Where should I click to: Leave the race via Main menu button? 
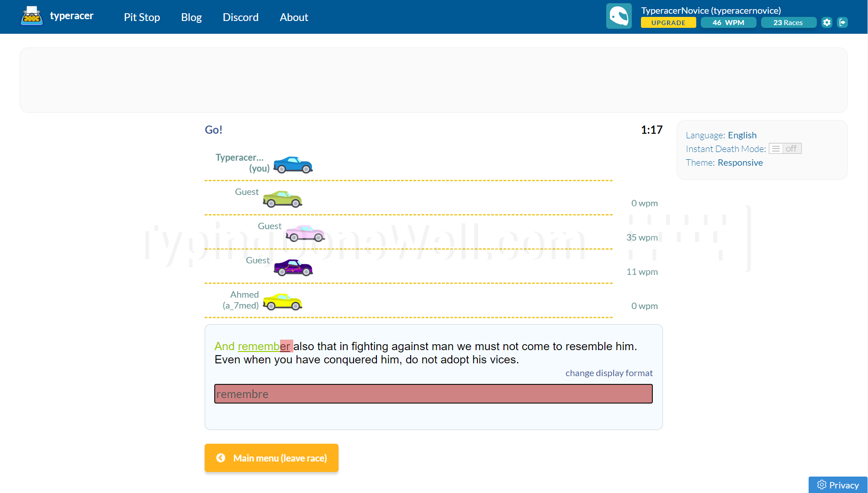(x=271, y=458)
